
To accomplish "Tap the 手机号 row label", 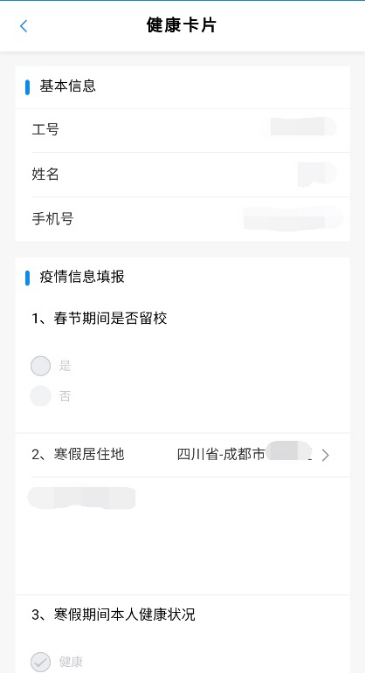I will (52, 218).
